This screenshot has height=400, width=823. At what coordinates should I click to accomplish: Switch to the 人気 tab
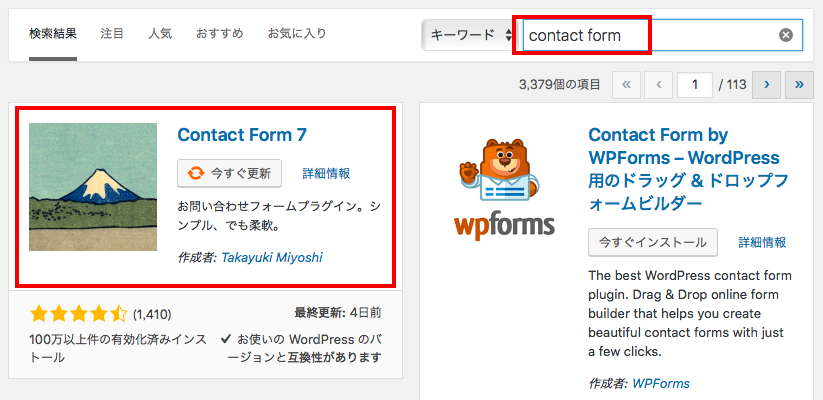coord(160,34)
